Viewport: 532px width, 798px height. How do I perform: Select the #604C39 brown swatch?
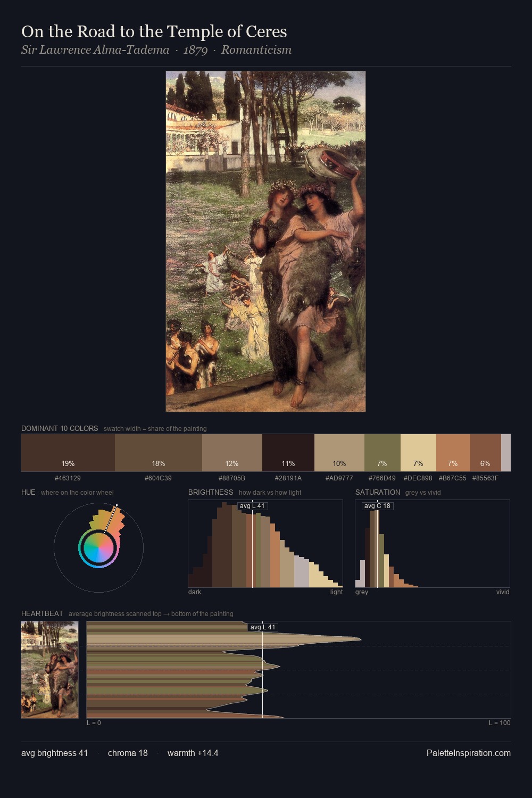159,453
